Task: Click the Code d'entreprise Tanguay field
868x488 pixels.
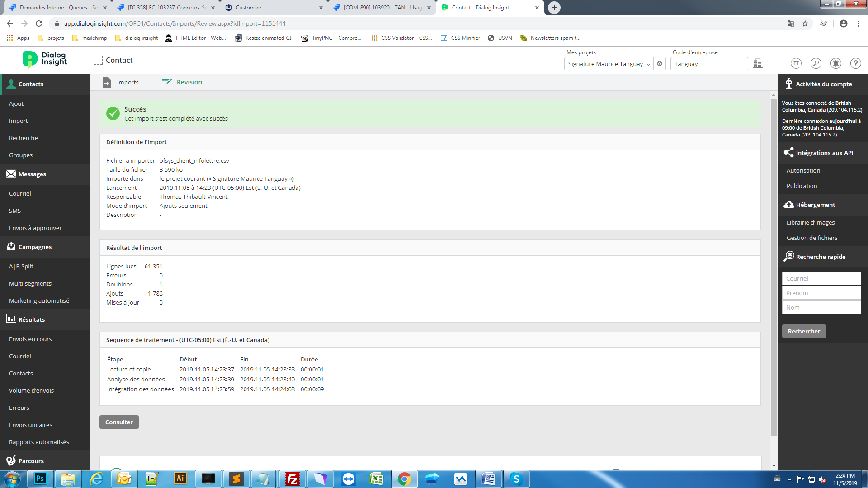Action: (708, 64)
